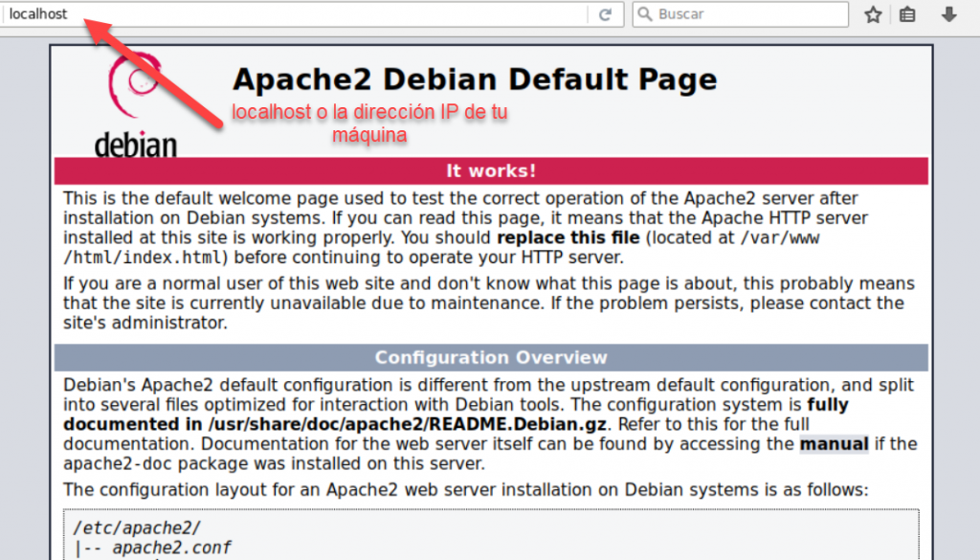The width and height of the screenshot is (980, 560).
Task: Focus the address bar showing localhost
Action: [287, 14]
